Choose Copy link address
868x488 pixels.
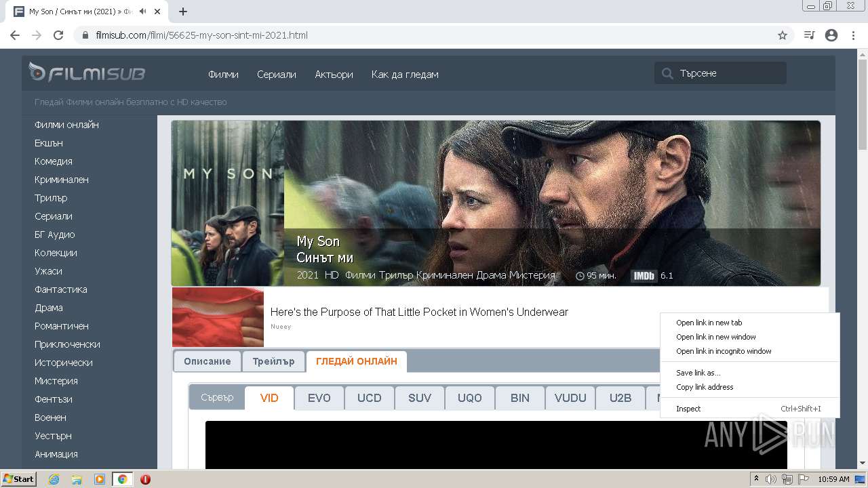click(x=750, y=387)
